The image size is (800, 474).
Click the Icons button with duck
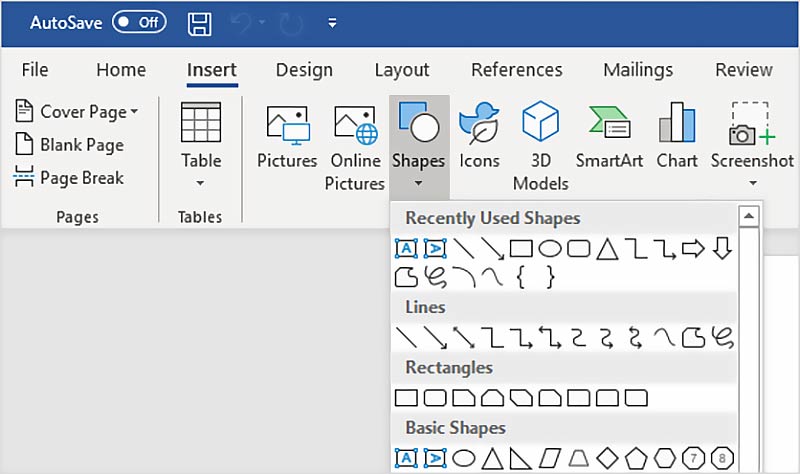479,140
